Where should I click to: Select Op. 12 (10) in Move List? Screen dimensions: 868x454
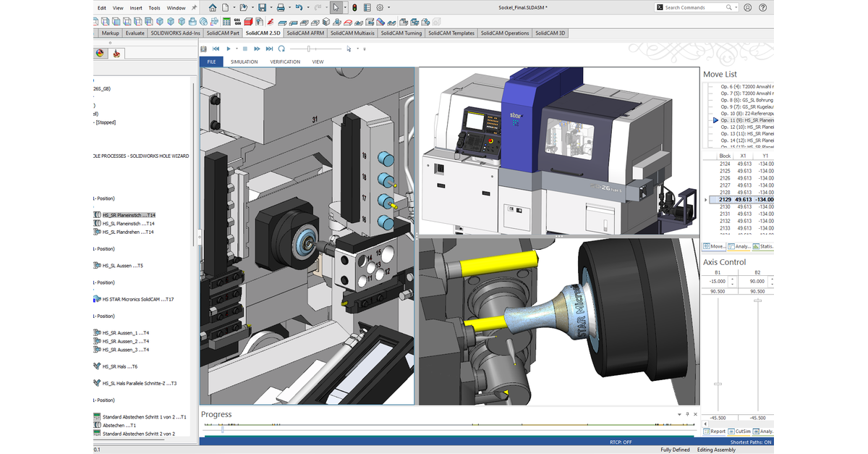[x=746, y=127]
